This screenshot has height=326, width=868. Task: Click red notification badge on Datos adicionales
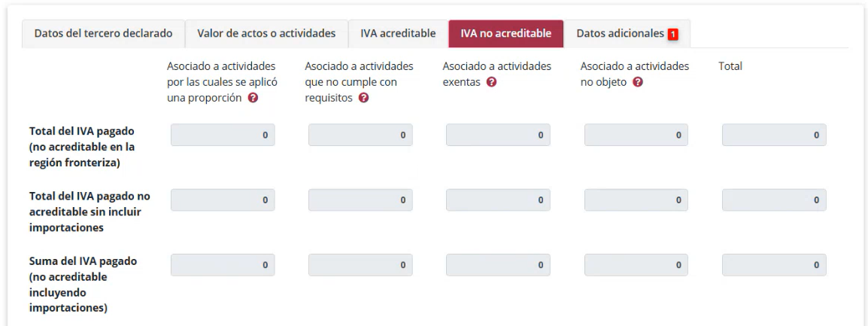click(x=673, y=34)
